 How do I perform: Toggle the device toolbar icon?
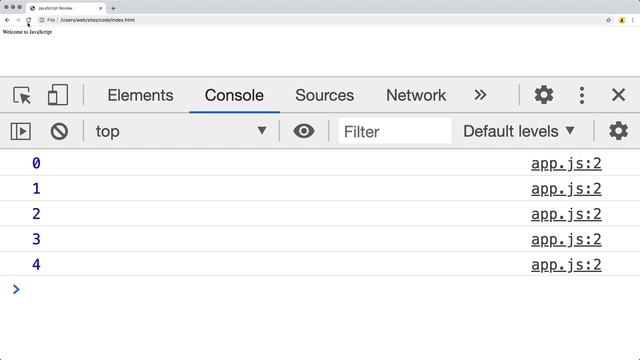coord(58,95)
